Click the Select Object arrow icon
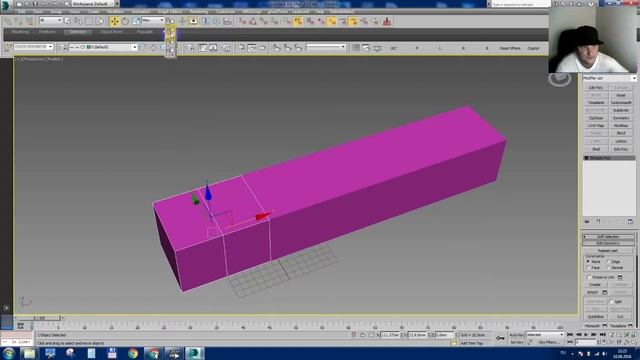Viewport: 640px width, 360px height. (x=67, y=21)
